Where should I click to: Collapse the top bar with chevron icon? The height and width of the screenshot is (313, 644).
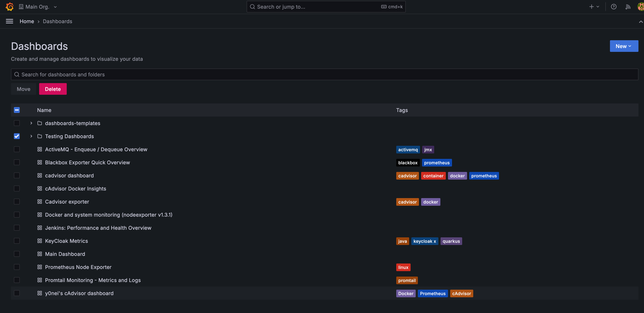(640, 22)
